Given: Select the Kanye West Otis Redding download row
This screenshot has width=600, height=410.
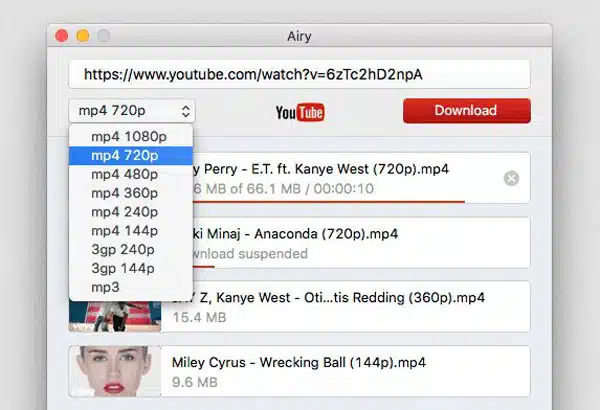Looking at the screenshot, I should point(300,307).
